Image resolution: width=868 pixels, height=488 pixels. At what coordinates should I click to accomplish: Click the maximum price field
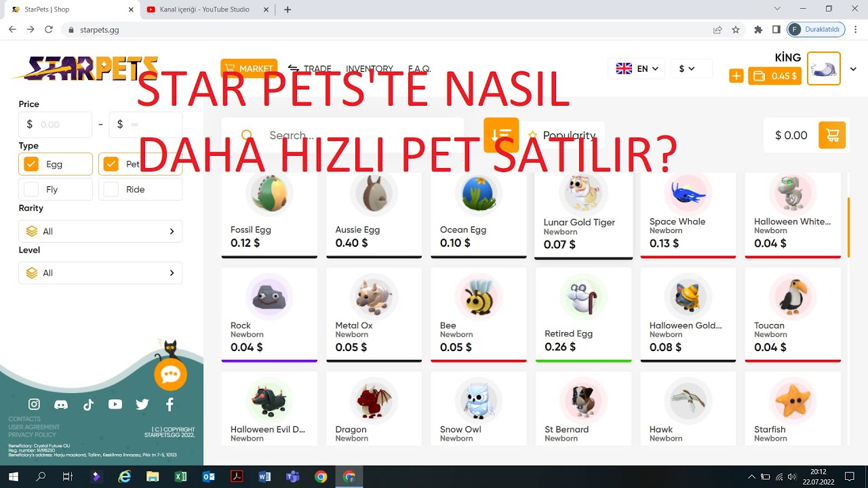click(146, 125)
